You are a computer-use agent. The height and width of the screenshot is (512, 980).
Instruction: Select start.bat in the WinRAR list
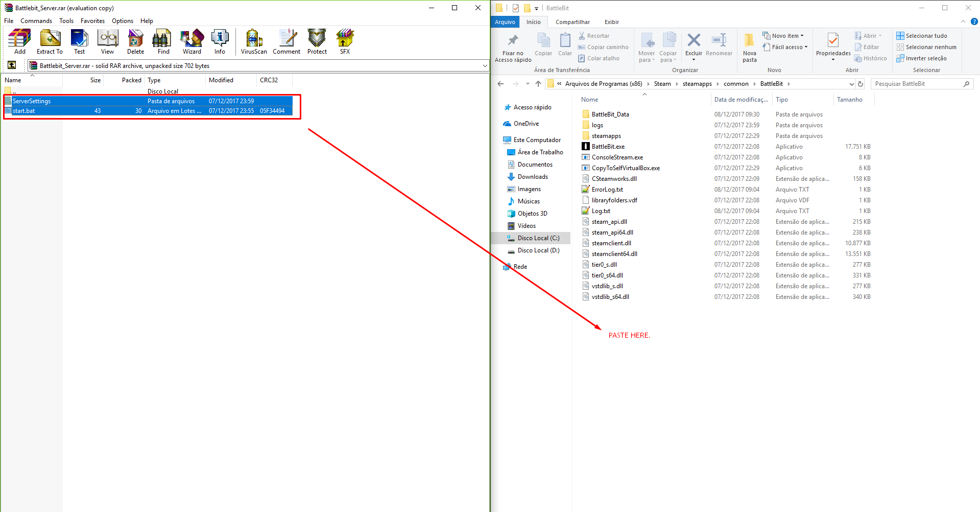point(148,111)
